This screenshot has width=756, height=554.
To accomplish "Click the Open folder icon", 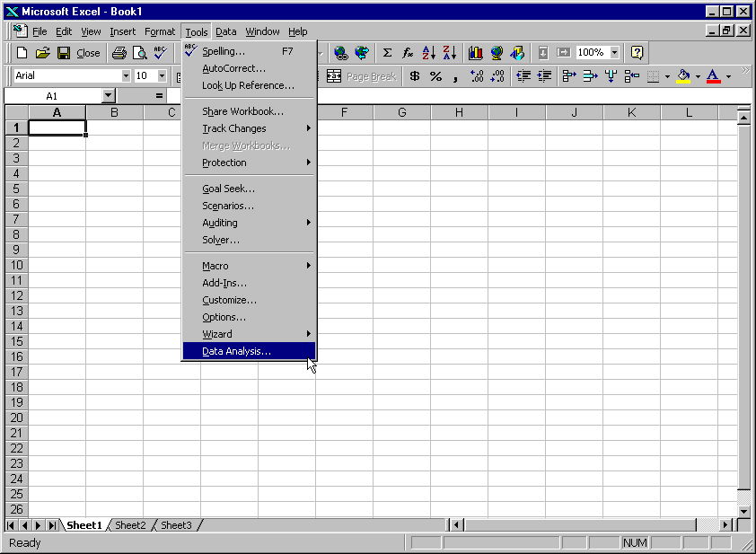I will [x=42, y=53].
